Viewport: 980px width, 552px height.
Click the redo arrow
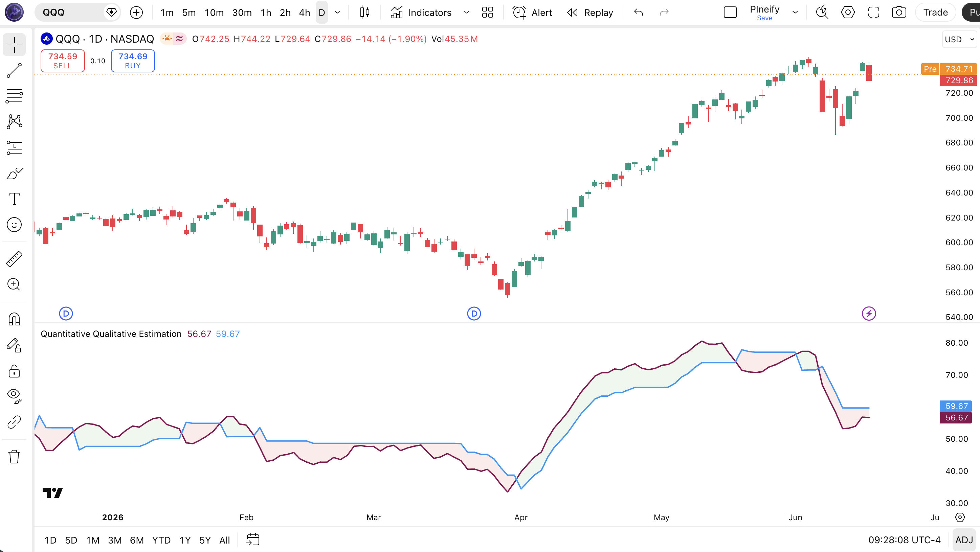[x=664, y=13]
